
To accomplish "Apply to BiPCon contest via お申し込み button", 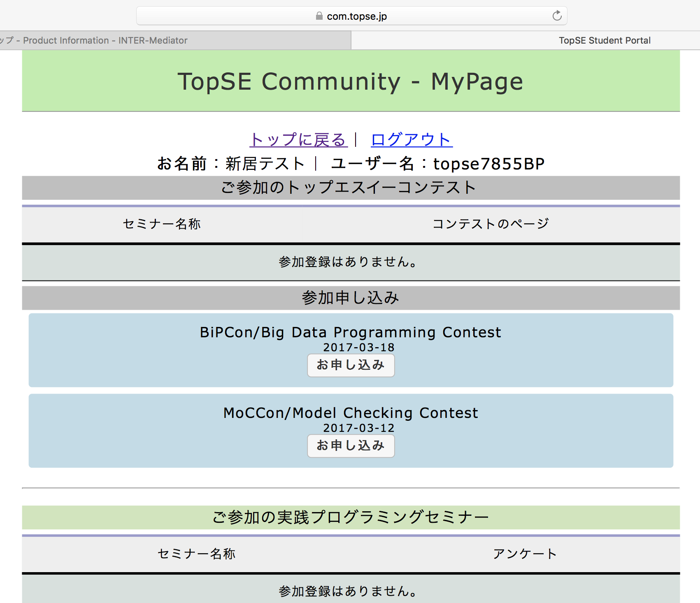I will click(x=351, y=365).
